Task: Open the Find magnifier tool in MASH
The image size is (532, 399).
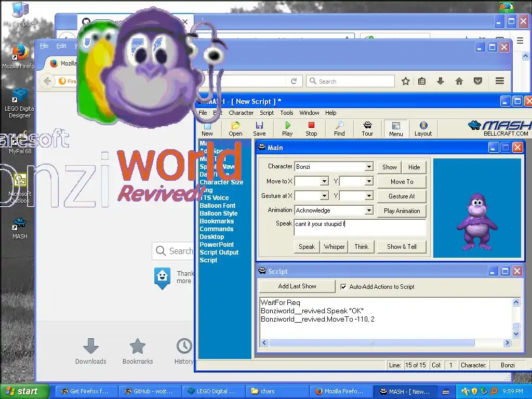Action: pyautogui.click(x=339, y=129)
